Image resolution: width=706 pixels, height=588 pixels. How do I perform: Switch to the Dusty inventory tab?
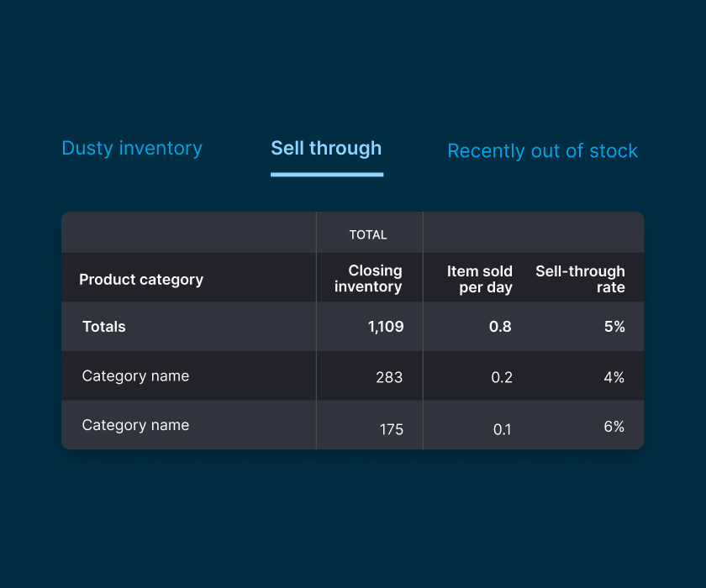pyautogui.click(x=132, y=149)
